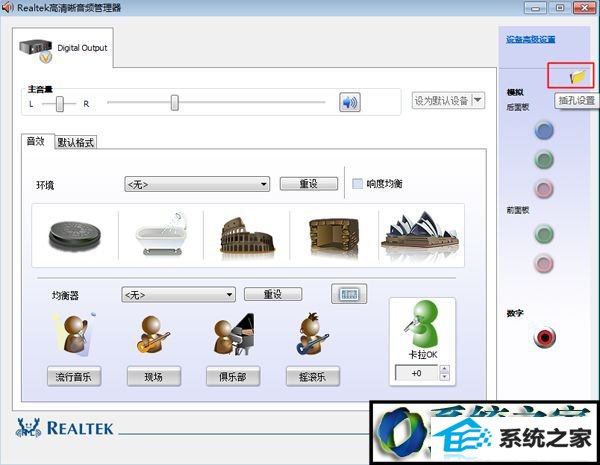Click the pink front panel jack
The height and width of the screenshot is (465, 600).
click(x=544, y=263)
